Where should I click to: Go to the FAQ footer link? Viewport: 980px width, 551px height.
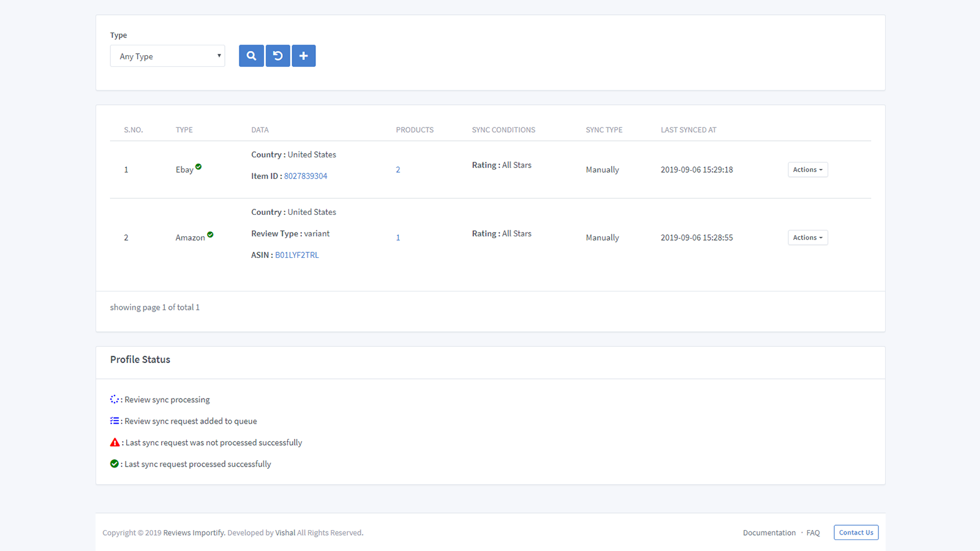point(813,533)
